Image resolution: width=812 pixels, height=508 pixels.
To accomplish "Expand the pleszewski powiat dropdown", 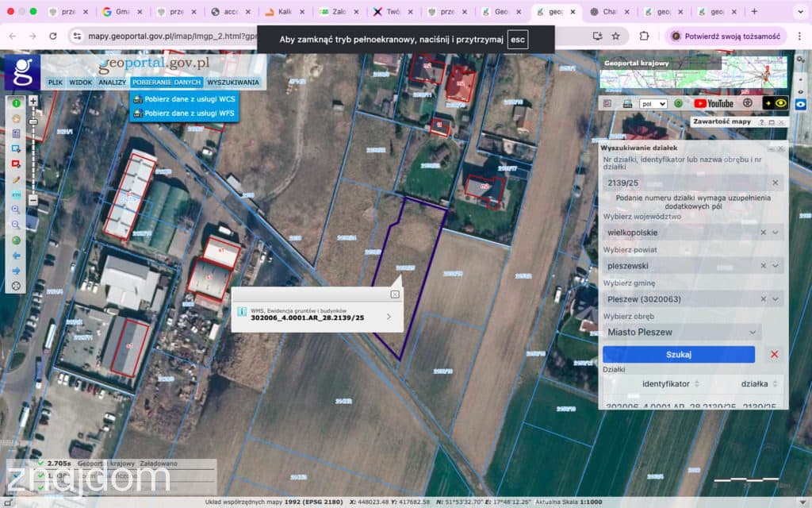I will point(776,265).
